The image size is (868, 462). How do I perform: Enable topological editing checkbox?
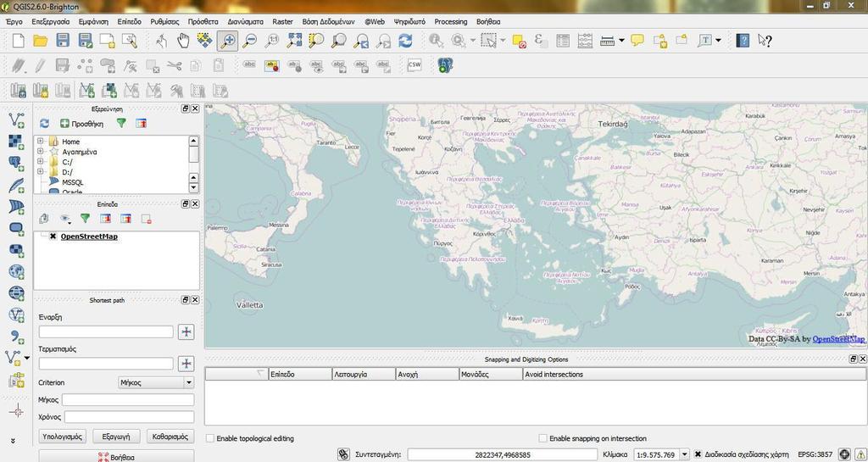point(210,438)
